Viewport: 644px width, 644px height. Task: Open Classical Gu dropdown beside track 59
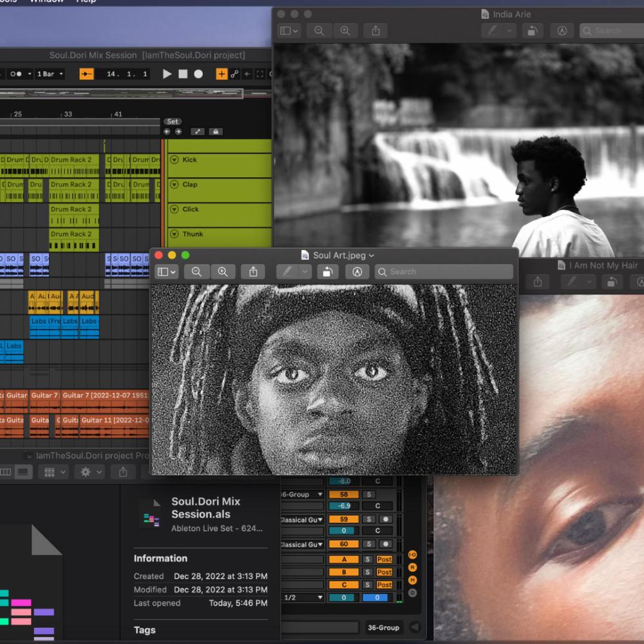303,520
